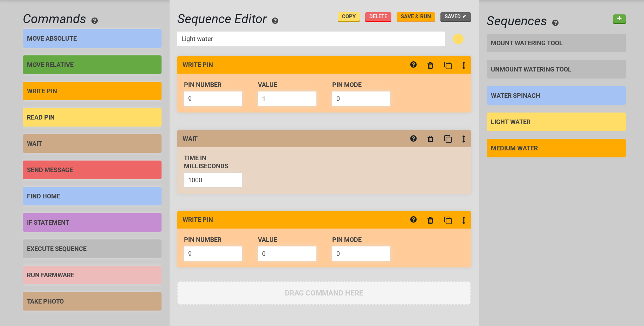
Task: Select Mount Watering Tool sequence
Action: click(x=556, y=43)
